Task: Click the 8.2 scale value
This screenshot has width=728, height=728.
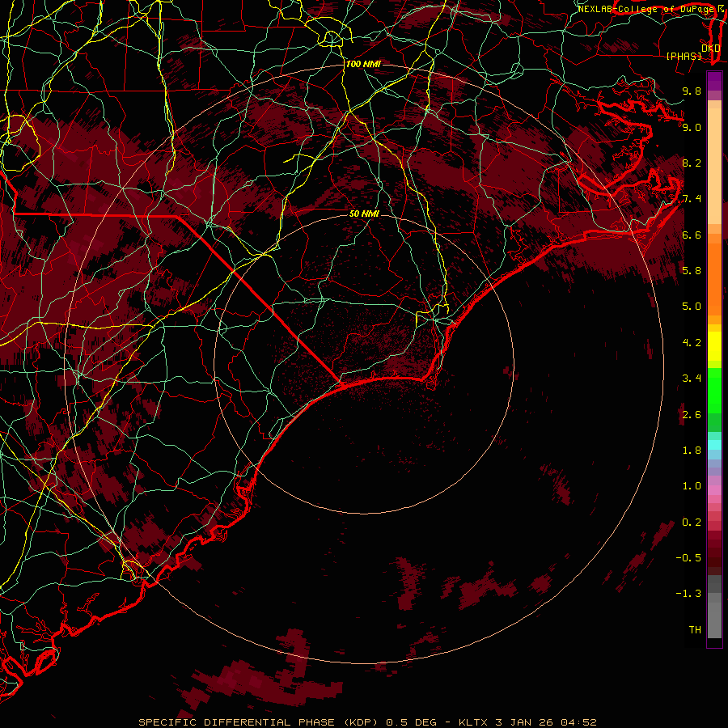Action: click(692, 163)
